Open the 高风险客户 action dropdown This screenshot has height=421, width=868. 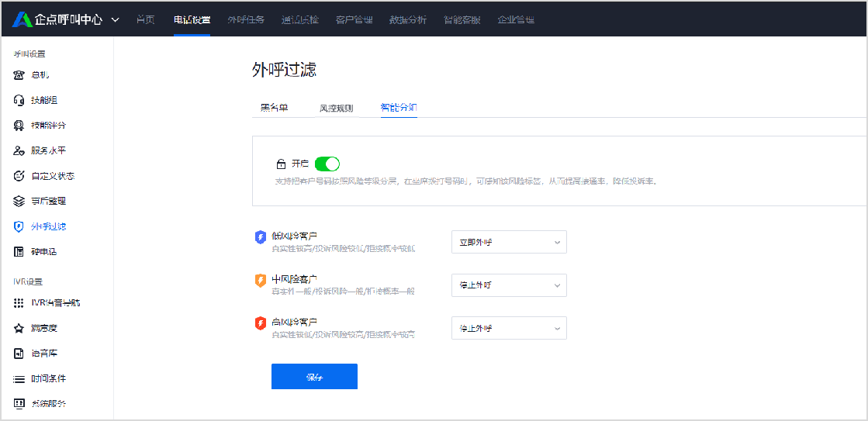509,328
